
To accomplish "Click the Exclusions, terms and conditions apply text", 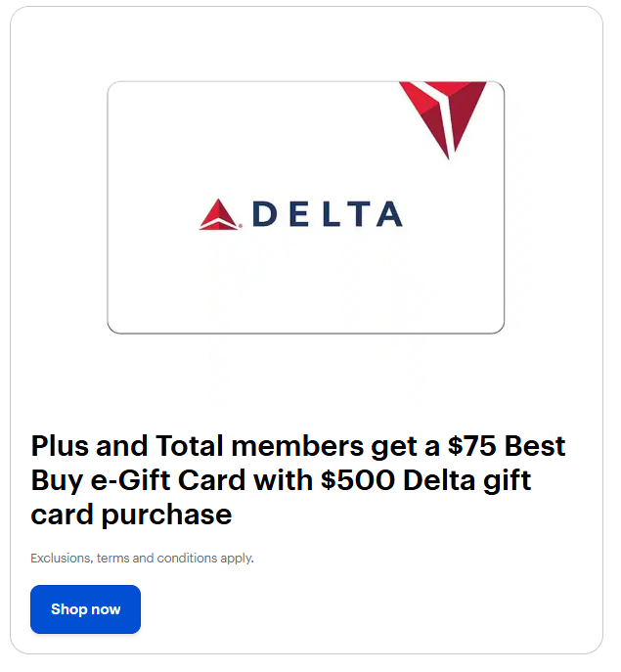I will pyautogui.click(x=142, y=558).
